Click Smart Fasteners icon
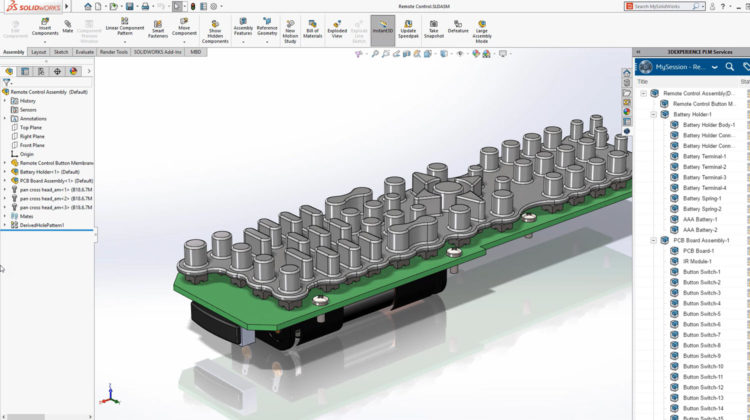The image size is (750, 420). click(x=158, y=27)
